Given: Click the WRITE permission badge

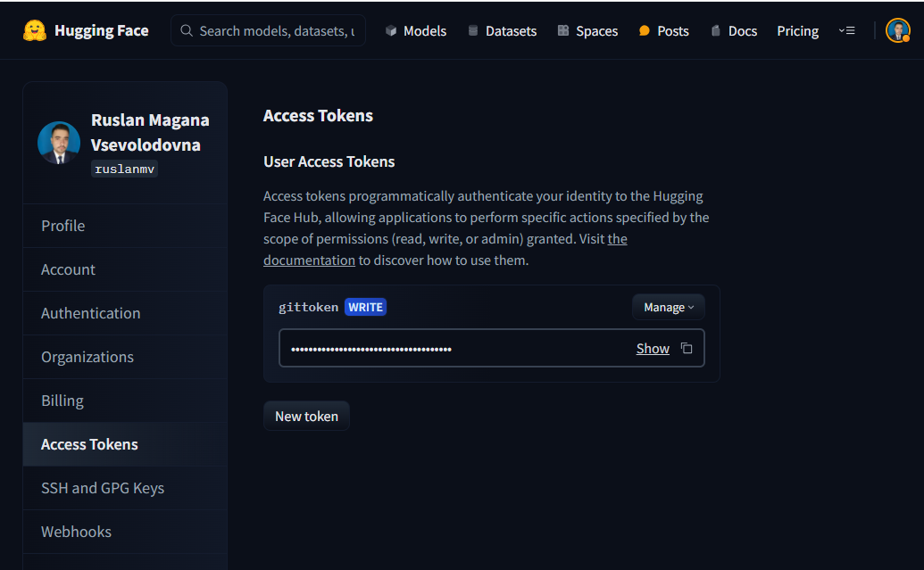Looking at the screenshot, I should pos(365,307).
